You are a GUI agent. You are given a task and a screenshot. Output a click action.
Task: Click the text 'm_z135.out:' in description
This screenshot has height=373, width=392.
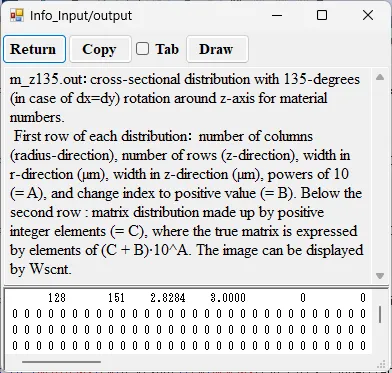(x=48, y=80)
